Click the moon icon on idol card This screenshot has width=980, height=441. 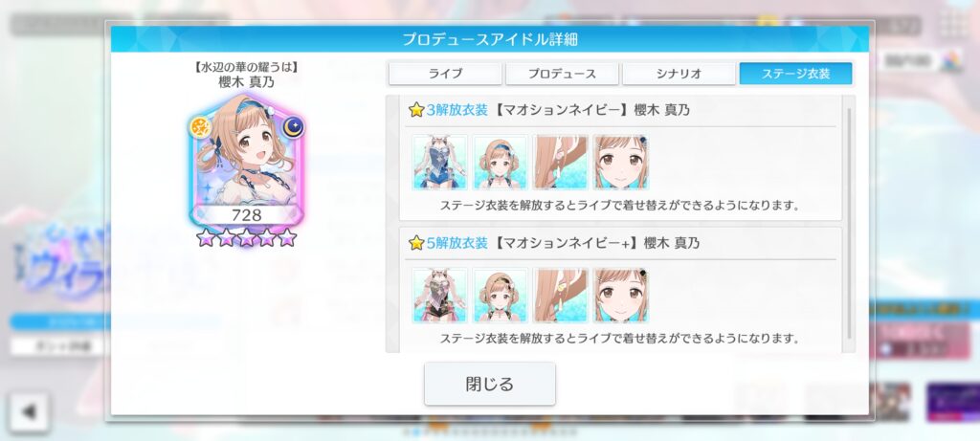click(293, 127)
